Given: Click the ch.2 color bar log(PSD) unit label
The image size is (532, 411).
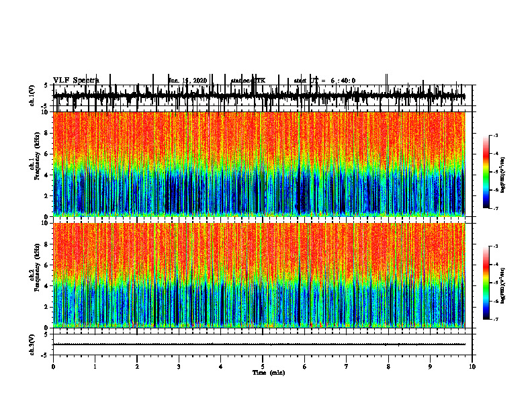Looking at the screenshot, I should (503, 285).
